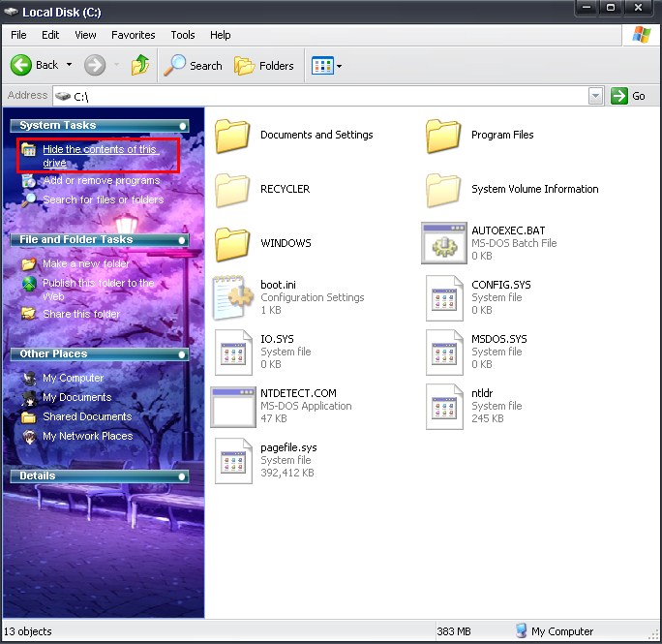Click the Local Disk title bar drive icon
Image resolution: width=662 pixels, height=644 pixels.
click(11, 12)
